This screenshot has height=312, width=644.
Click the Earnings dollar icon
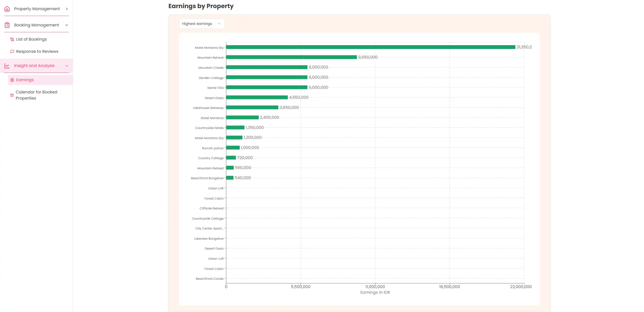(x=12, y=80)
